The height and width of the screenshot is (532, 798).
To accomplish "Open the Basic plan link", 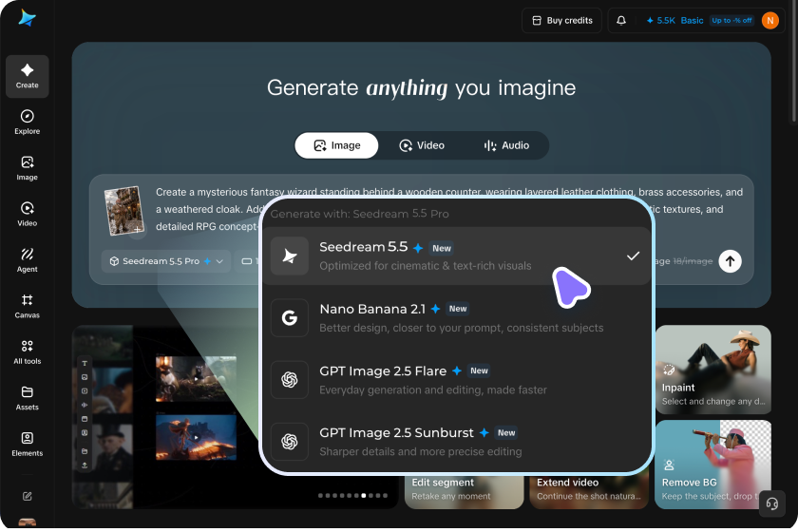I will [x=693, y=20].
